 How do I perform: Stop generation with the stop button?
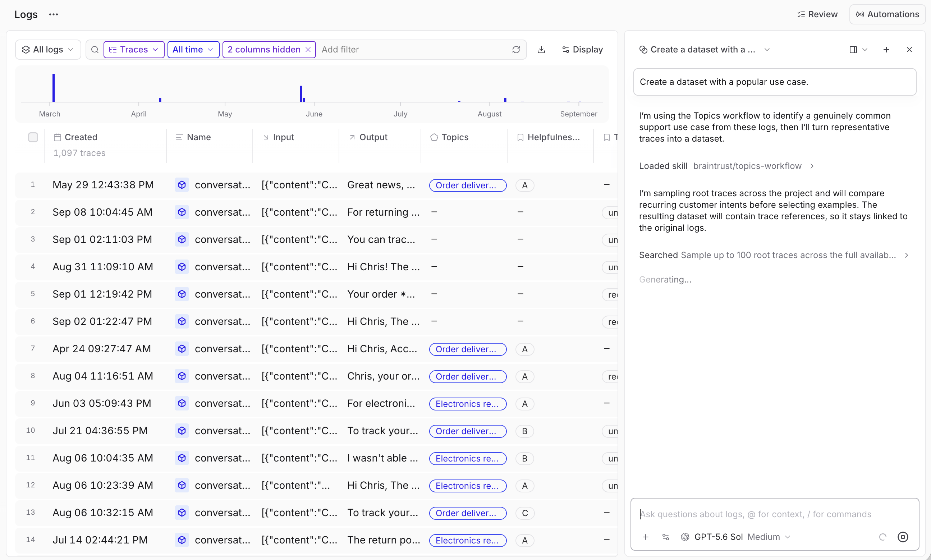click(903, 537)
